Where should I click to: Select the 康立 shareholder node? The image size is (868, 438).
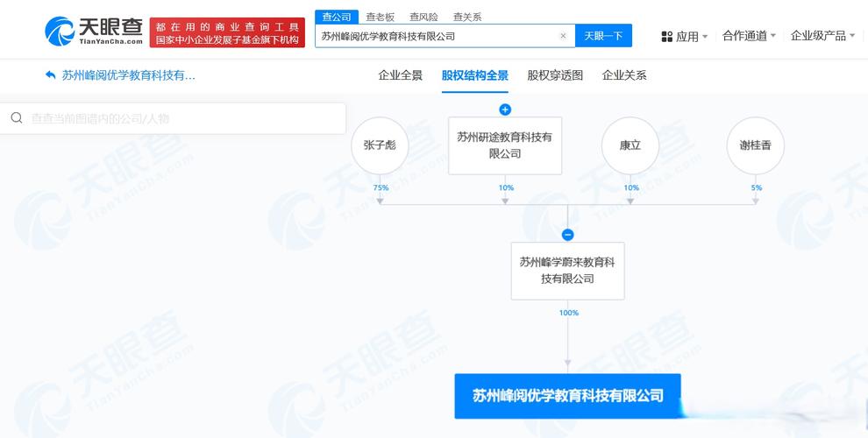(x=630, y=145)
